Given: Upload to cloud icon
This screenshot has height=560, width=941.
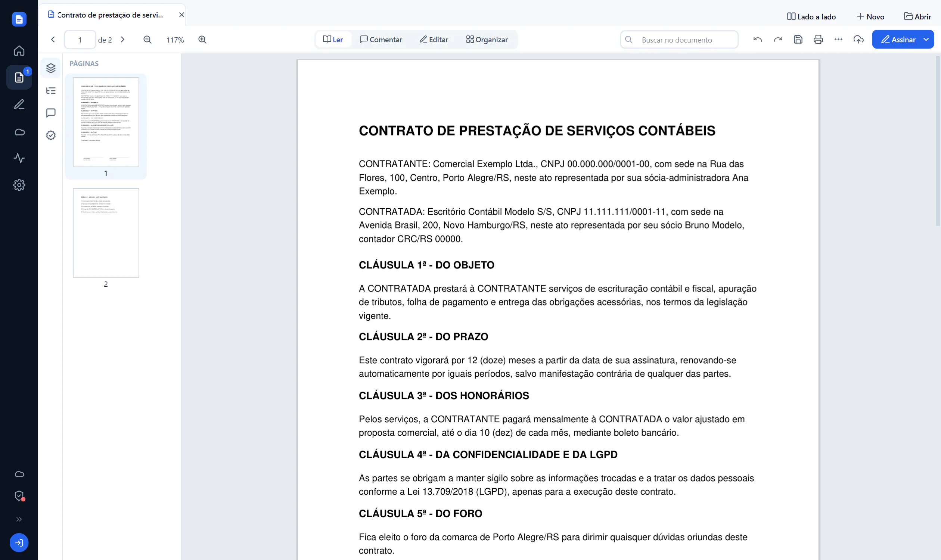Looking at the screenshot, I should click(859, 40).
